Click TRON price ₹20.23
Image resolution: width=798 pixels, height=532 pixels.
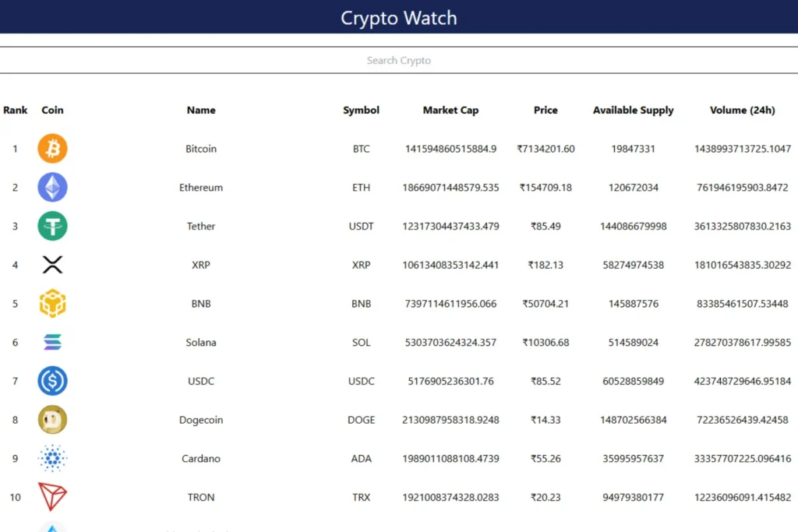click(546, 497)
